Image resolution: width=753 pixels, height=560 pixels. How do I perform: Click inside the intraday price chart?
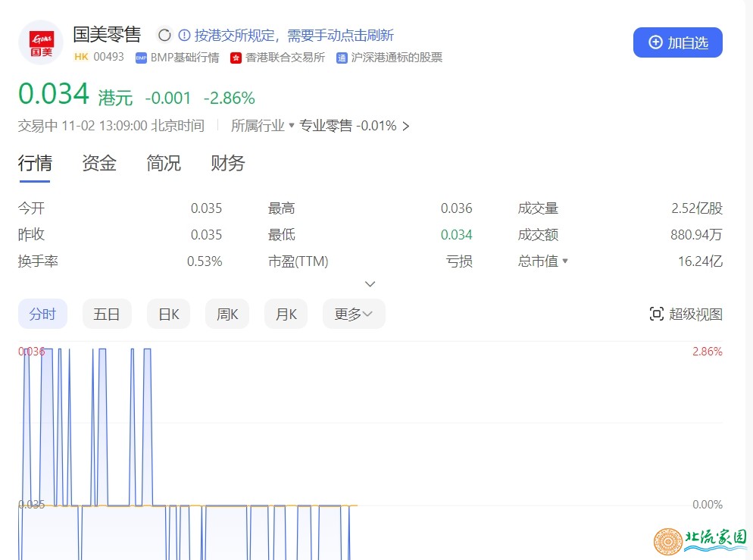click(370, 452)
